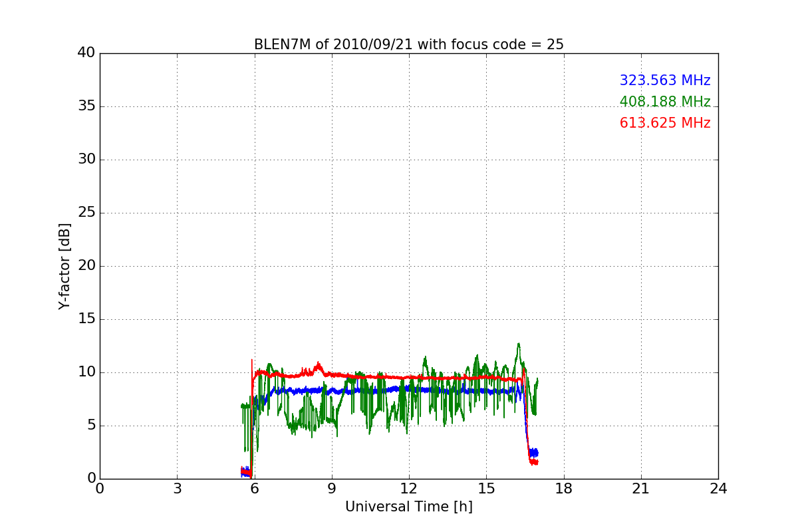Click x-axis tick label '6'
Image resolution: width=798 pixels, height=532 pixels.
click(255, 489)
